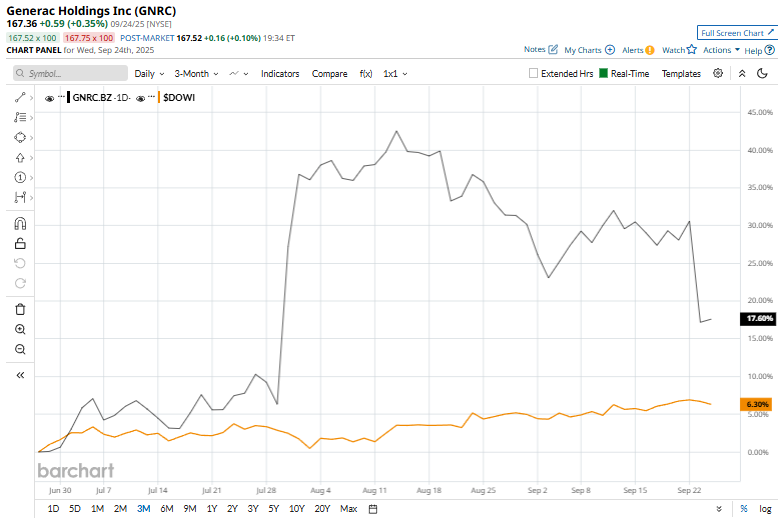Select the 9M time range
The height and width of the screenshot is (521, 778).
pyautogui.click(x=190, y=509)
